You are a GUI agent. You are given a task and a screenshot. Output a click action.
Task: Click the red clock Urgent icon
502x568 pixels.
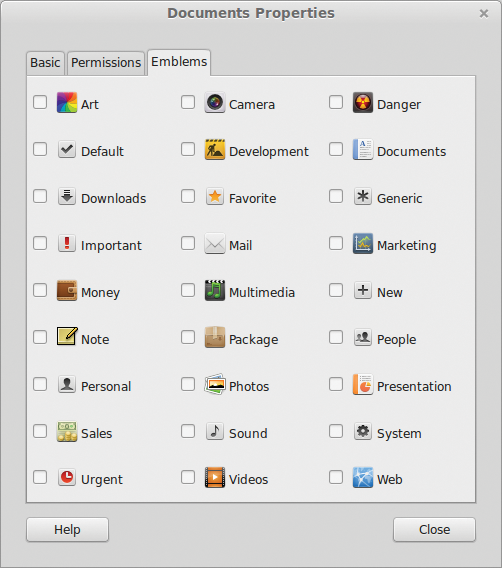click(x=67, y=477)
